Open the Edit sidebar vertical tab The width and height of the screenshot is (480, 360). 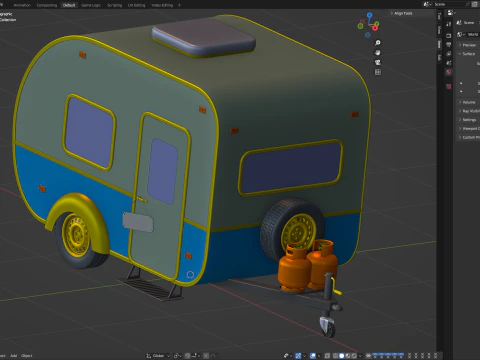coord(439,58)
